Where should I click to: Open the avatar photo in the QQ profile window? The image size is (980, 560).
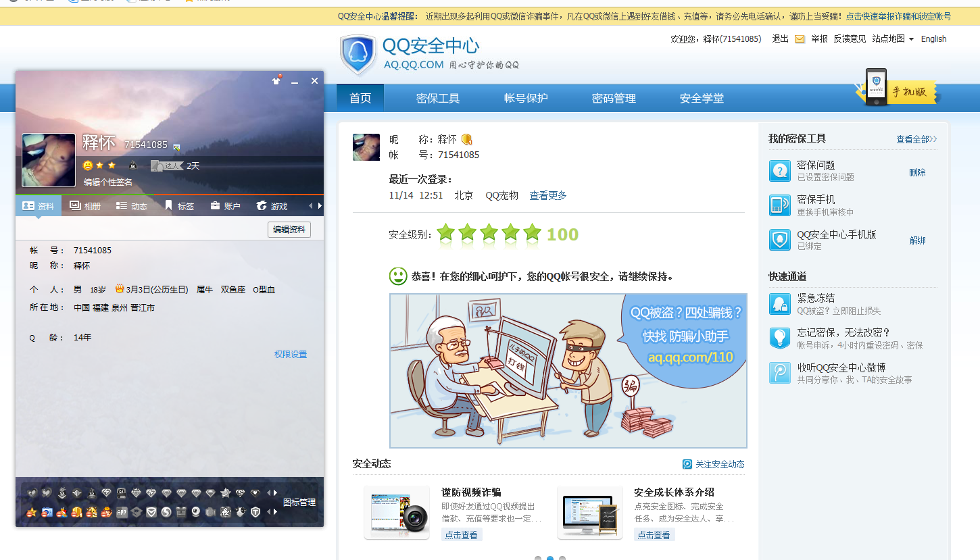[x=49, y=160]
